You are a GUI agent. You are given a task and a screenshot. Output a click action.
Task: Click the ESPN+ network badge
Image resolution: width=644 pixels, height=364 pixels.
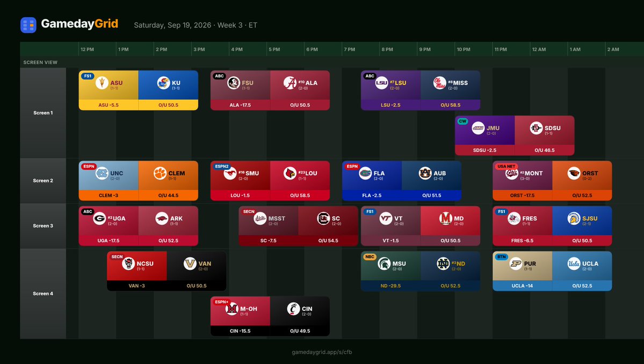coord(221,302)
